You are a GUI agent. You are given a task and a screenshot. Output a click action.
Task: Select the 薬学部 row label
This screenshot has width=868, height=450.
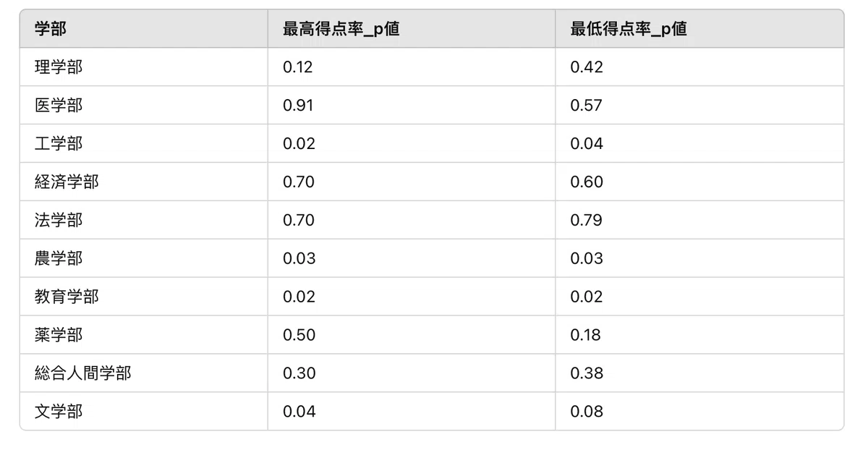[59, 336]
